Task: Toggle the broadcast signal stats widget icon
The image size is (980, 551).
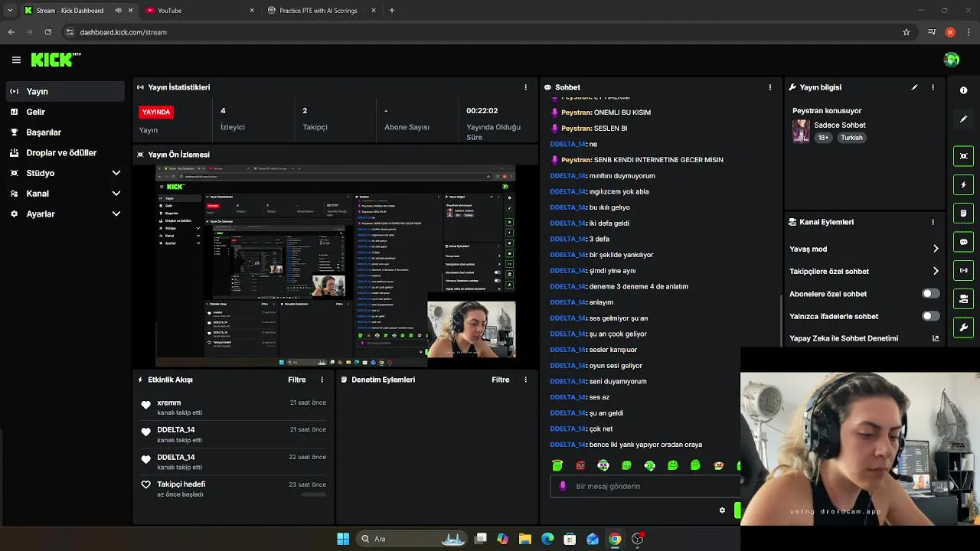Action: (964, 270)
